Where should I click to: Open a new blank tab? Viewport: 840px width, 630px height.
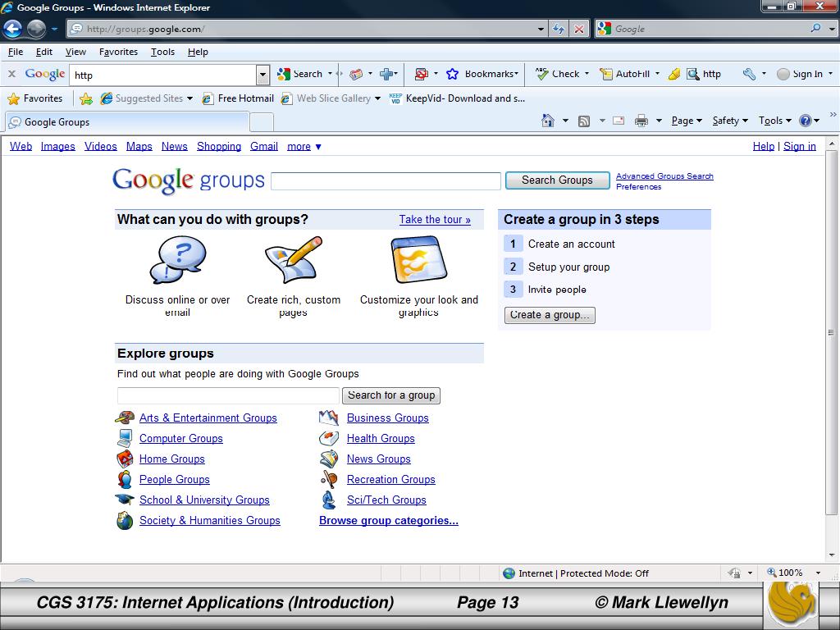coord(262,122)
